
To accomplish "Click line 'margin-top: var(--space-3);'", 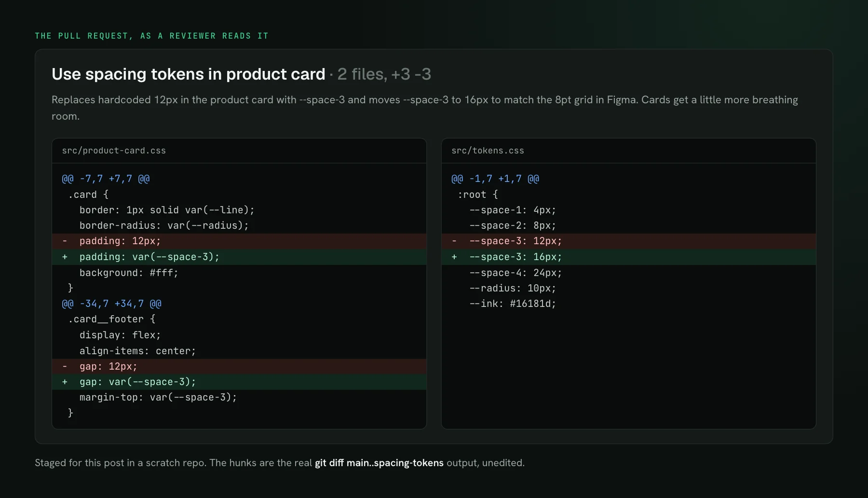I will (158, 397).
